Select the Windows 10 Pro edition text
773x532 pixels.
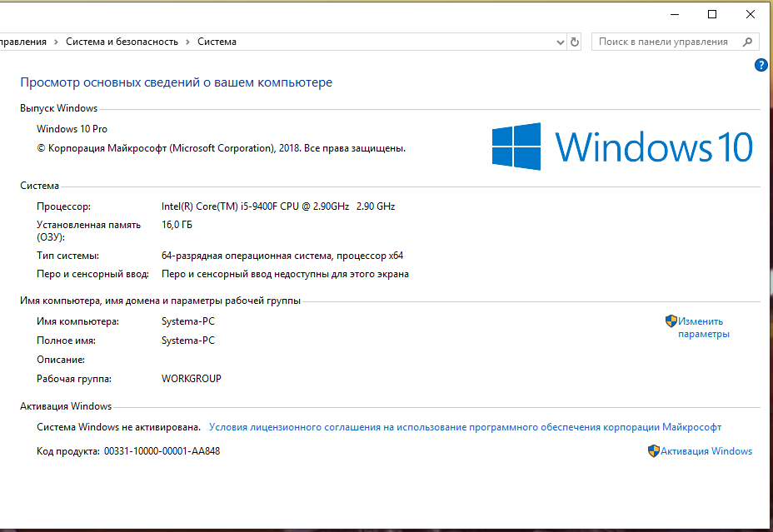pos(72,129)
